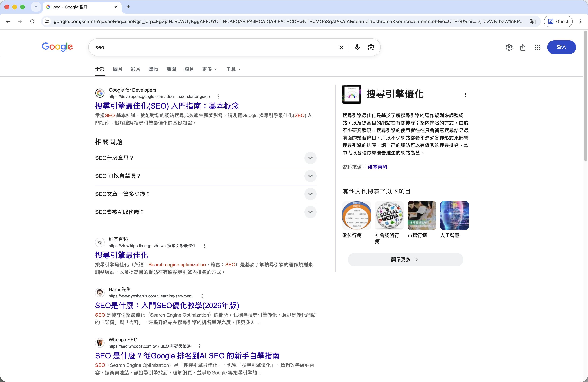Expand the question SEO什麼意思？
The height and width of the screenshot is (382, 588).
[206, 158]
